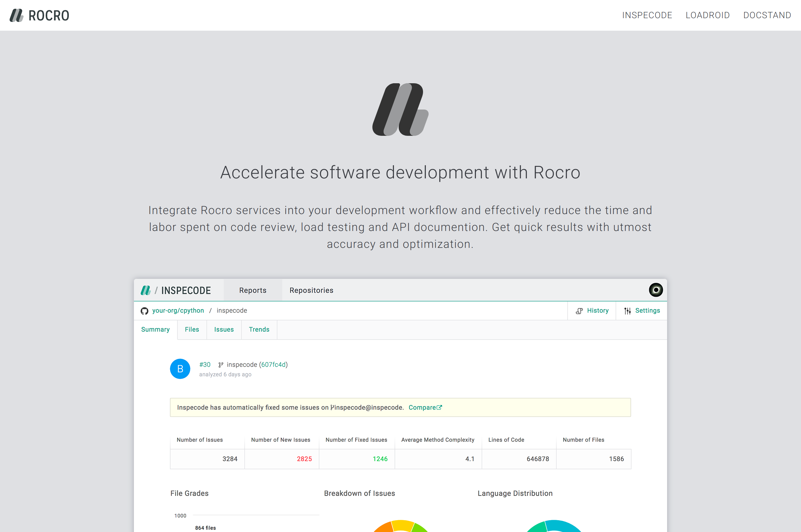This screenshot has height=532, width=801.
Task: Click the Rocro logo in top navigation
Action: [x=39, y=15]
